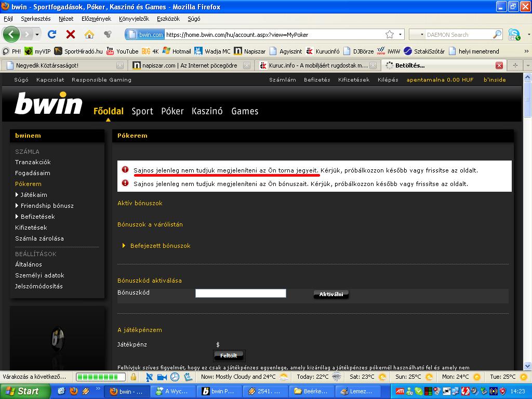This screenshot has width=532, height=399.
Task: Open the YouTube bookmark
Action: point(123,51)
